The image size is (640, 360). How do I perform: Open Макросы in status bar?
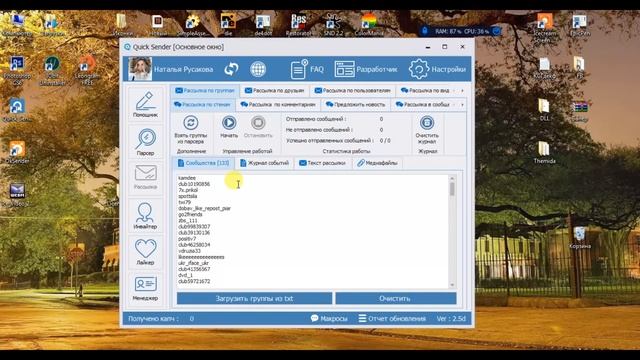pyautogui.click(x=329, y=318)
